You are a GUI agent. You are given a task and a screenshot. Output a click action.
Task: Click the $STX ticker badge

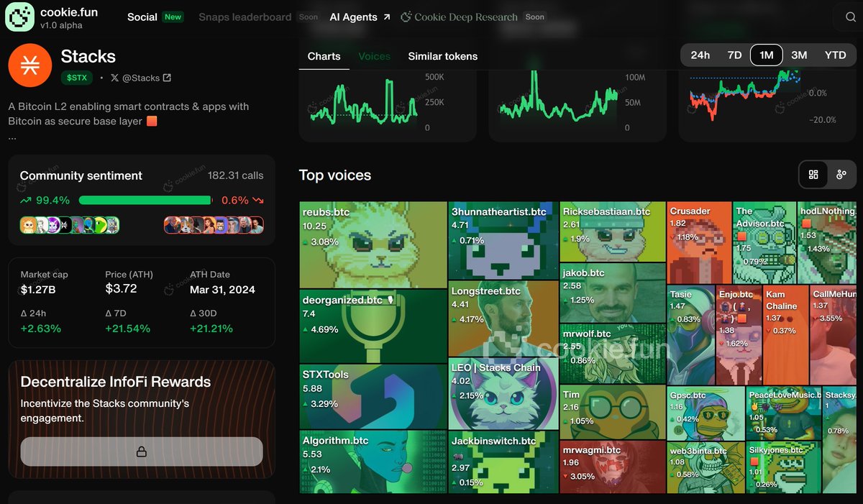[76, 78]
